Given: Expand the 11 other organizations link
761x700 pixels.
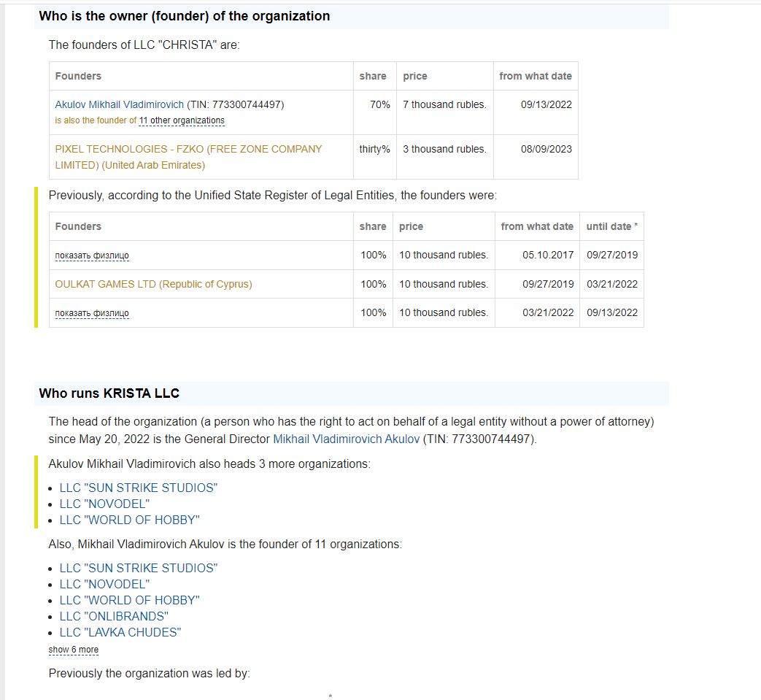Looking at the screenshot, I should (182, 120).
